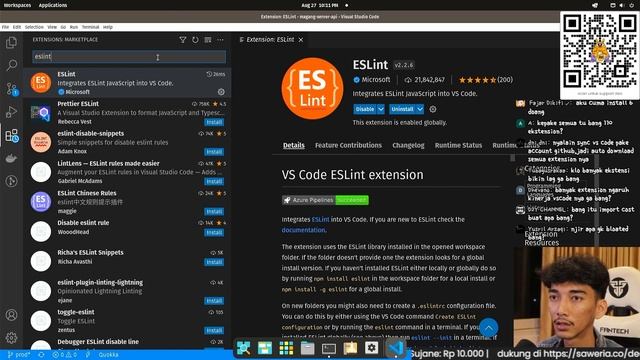The height and width of the screenshot is (360, 640).
Task: Switch to Feature Contributions tab
Action: coord(348,145)
